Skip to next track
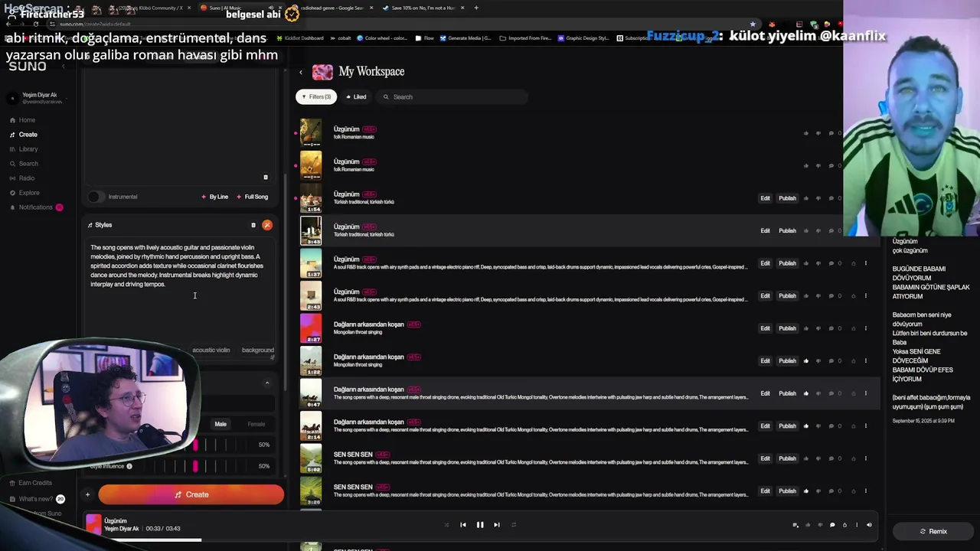Screen dimensions: 980x551 pos(497,525)
